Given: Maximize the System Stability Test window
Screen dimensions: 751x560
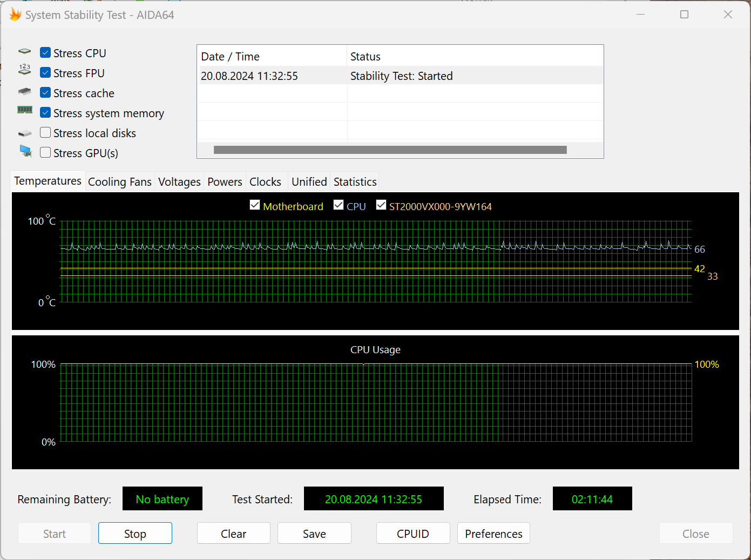Looking at the screenshot, I should (684, 15).
